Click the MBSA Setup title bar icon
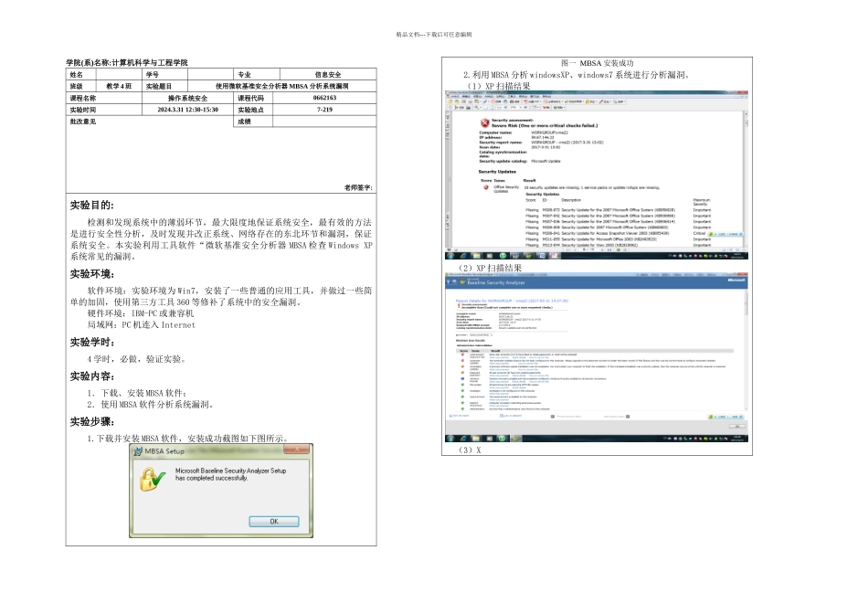 coord(137,451)
